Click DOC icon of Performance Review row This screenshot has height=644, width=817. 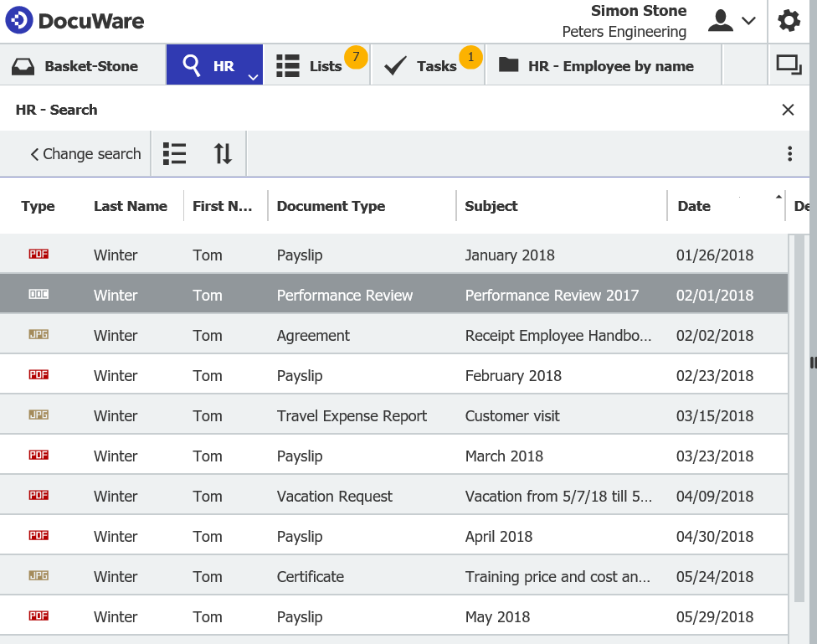tap(39, 295)
